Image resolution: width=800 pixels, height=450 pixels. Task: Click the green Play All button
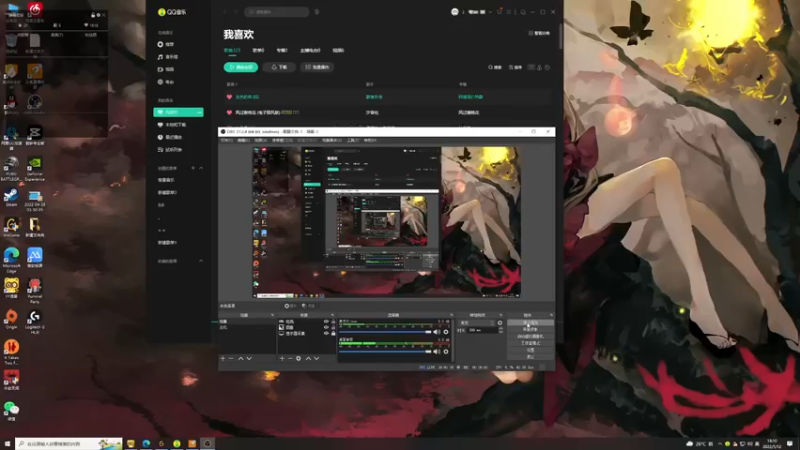pyautogui.click(x=241, y=67)
